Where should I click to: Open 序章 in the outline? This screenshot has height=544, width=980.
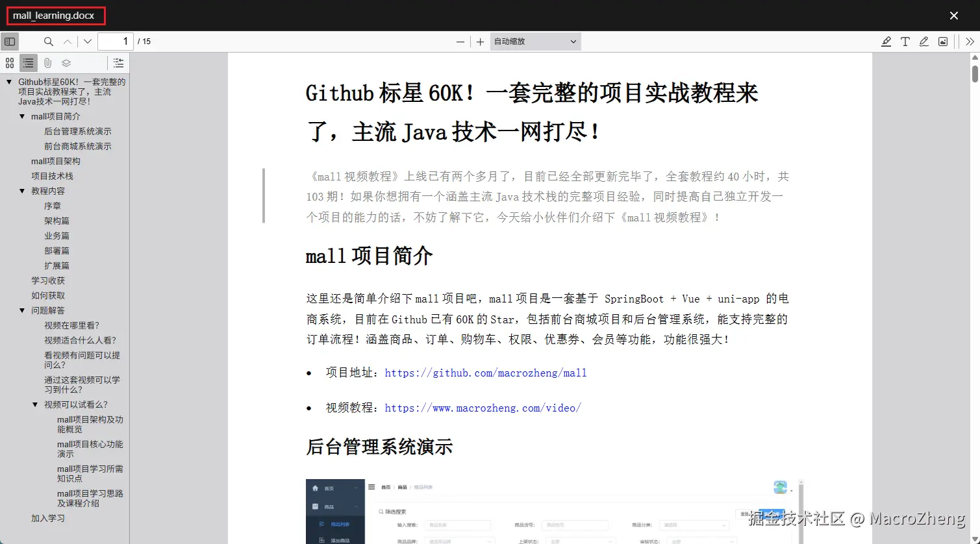[x=53, y=206]
